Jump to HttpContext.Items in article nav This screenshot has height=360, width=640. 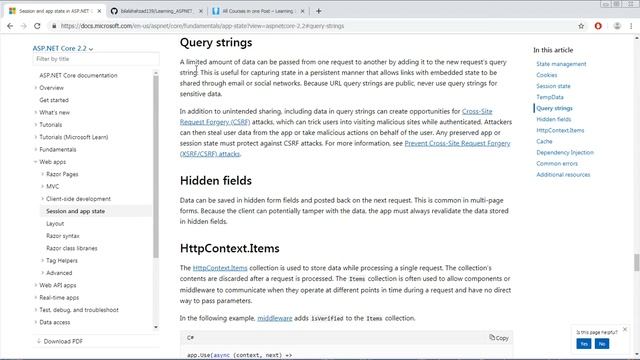[560, 130]
